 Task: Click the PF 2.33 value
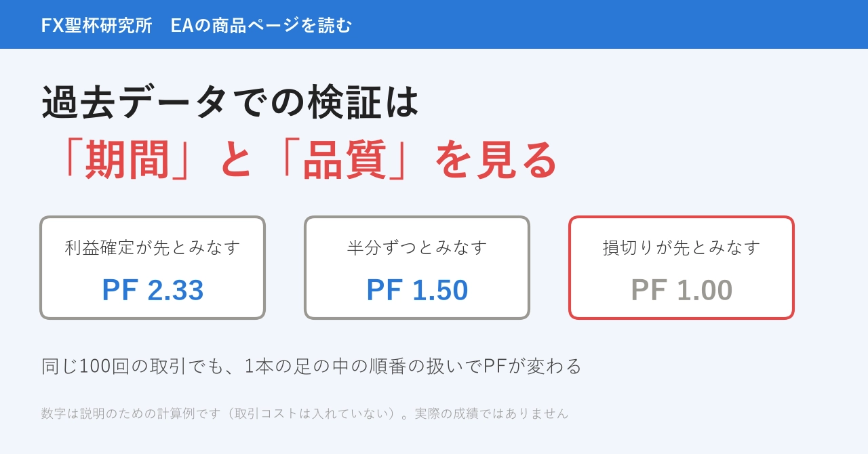tap(153, 290)
